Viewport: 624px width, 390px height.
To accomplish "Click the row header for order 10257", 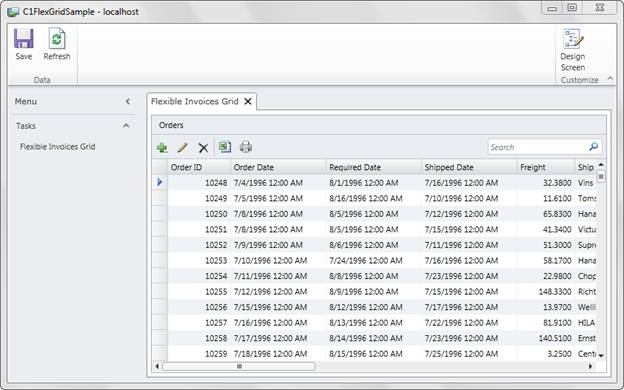I will (x=160, y=322).
